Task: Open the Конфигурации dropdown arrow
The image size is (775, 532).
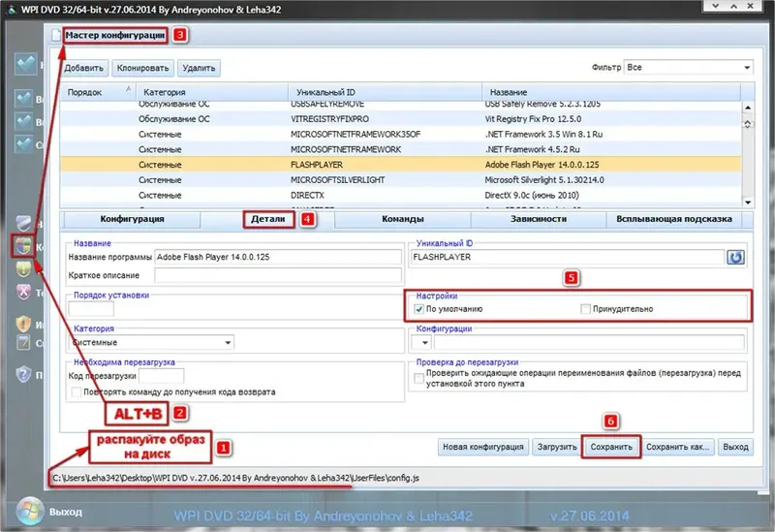Action: [x=421, y=342]
